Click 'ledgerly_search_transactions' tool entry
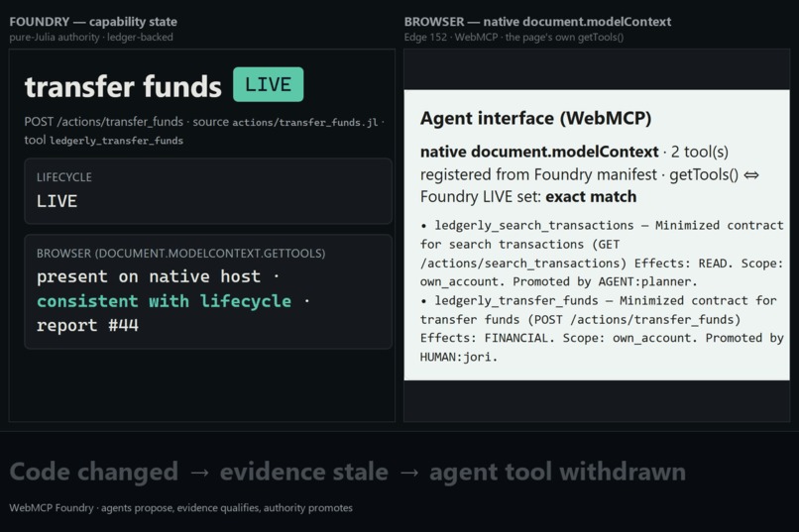 [534, 225]
